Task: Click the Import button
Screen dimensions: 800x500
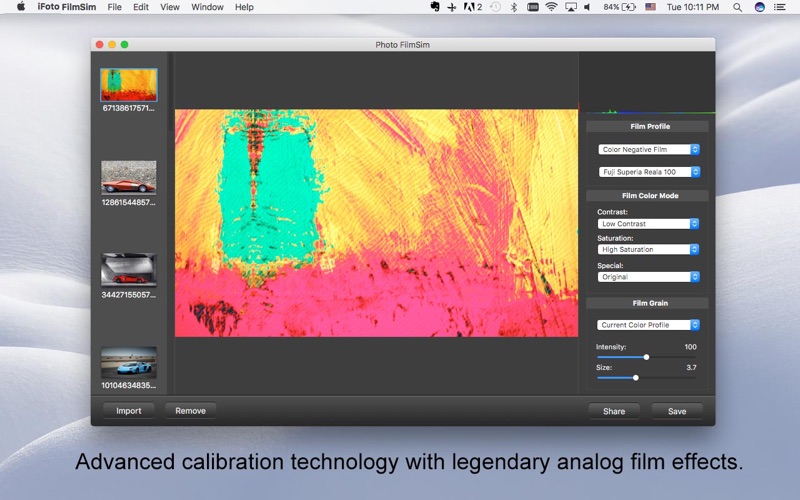Action: pos(129,411)
